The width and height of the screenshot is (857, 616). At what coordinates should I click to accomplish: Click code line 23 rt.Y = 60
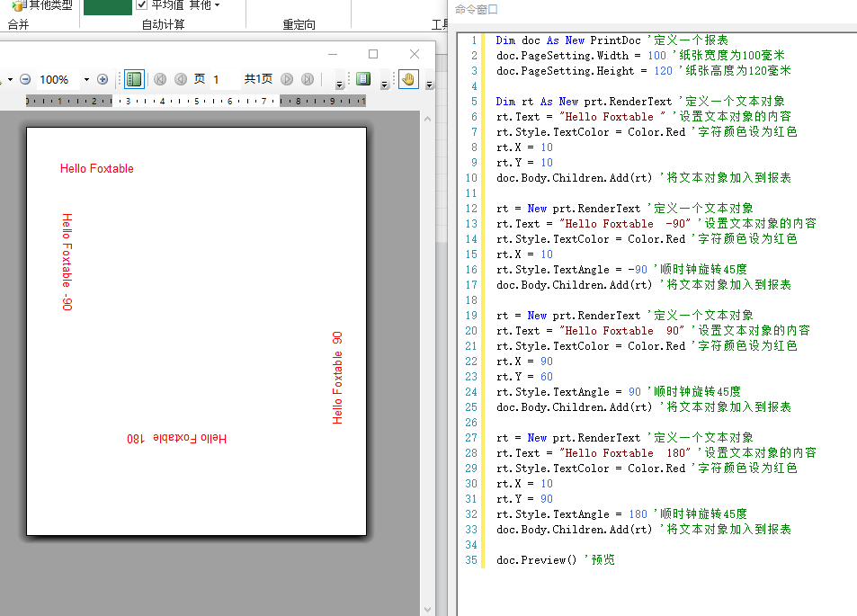tap(524, 377)
